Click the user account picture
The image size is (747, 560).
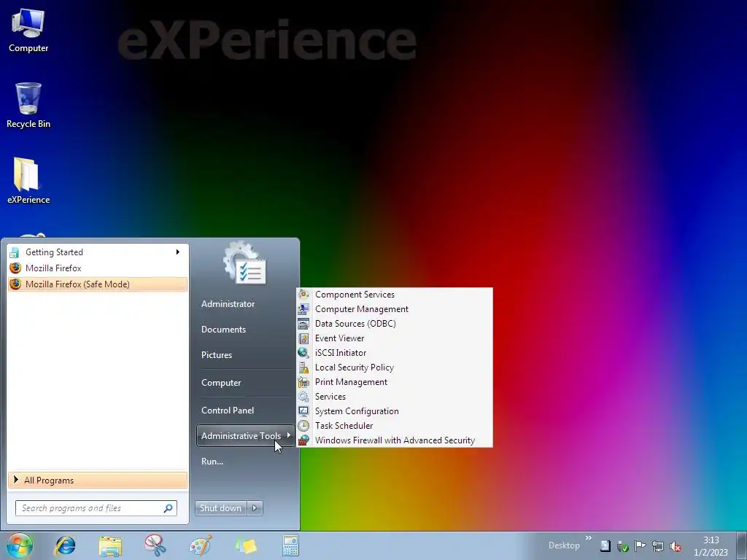click(245, 263)
